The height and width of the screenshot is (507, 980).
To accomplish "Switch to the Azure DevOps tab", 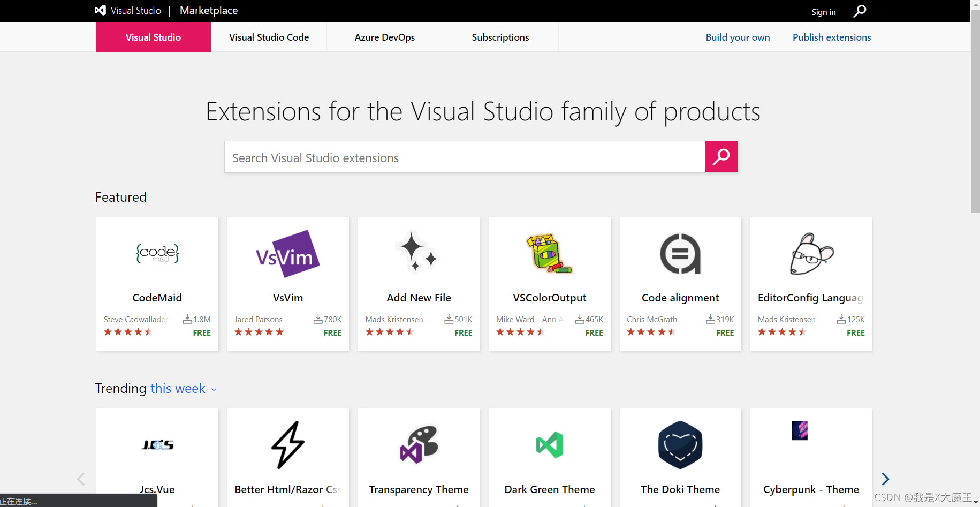I will click(x=385, y=37).
